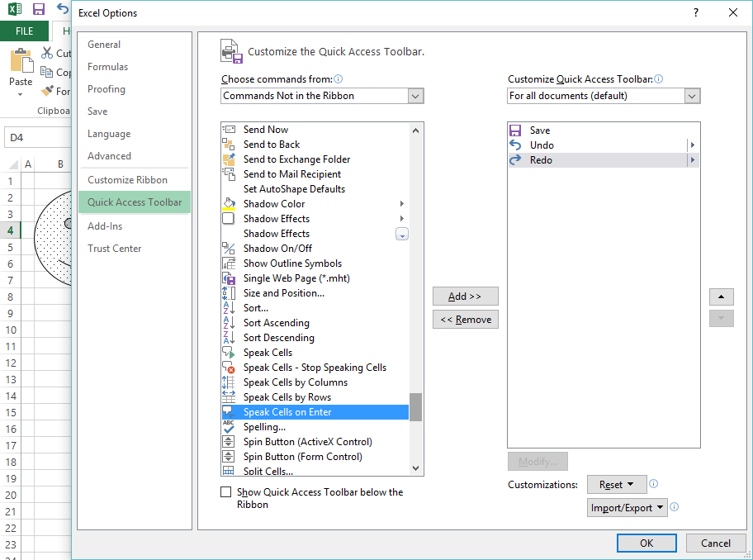Enable Show Quick Access Toolbar below Ribbon
753x560 pixels.
226,492
